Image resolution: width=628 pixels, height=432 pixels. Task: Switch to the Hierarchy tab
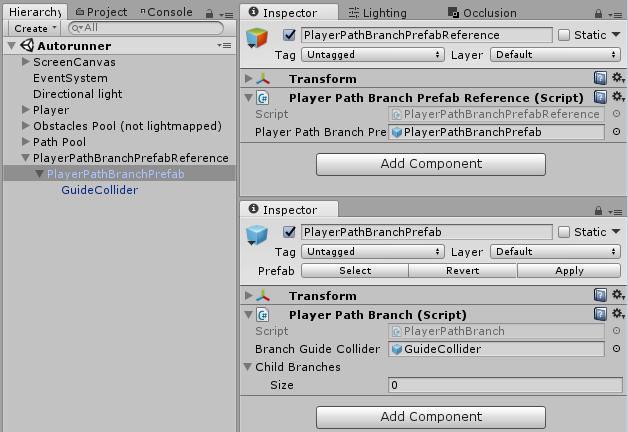click(x=35, y=12)
